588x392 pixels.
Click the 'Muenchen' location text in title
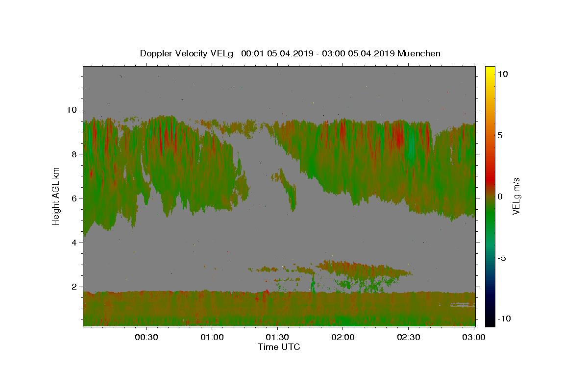[419, 53]
